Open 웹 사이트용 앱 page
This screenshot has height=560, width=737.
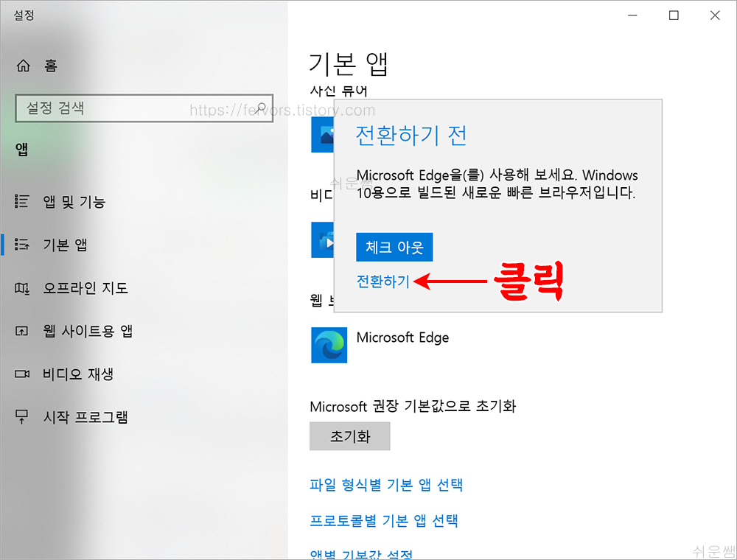[x=88, y=331]
